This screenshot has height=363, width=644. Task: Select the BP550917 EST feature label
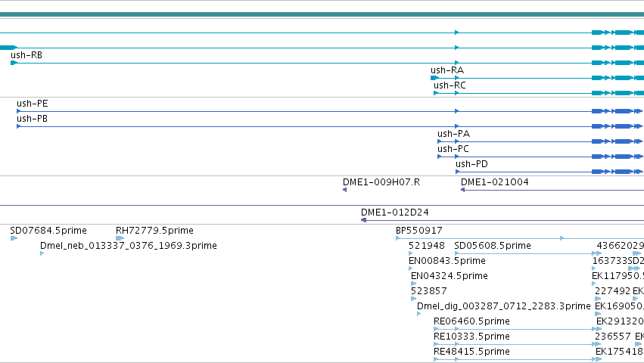(x=419, y=231)
